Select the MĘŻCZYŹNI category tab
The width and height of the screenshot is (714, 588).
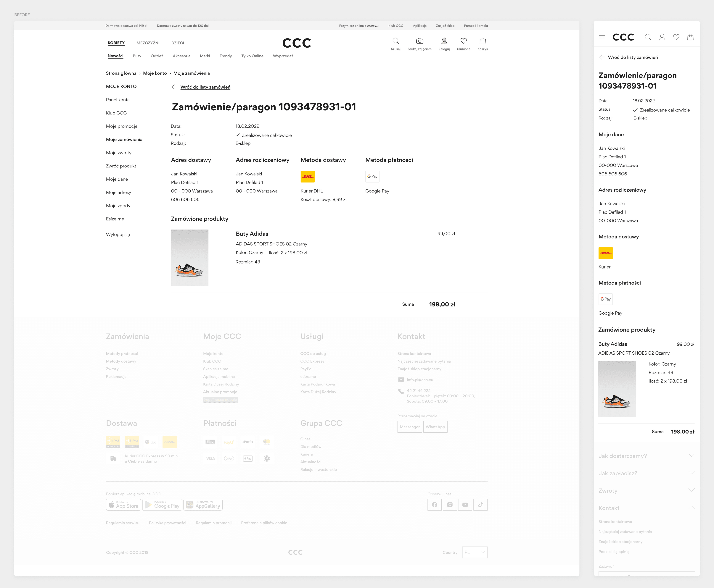click(148, 43)
